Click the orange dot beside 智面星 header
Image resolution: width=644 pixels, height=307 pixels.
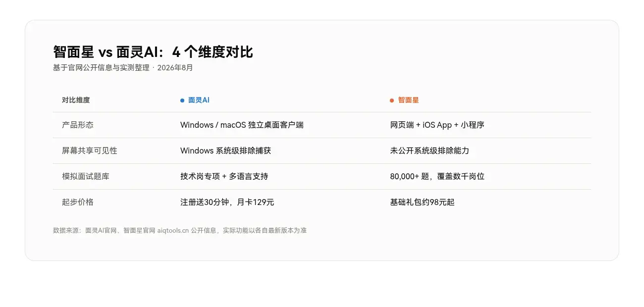392,101
